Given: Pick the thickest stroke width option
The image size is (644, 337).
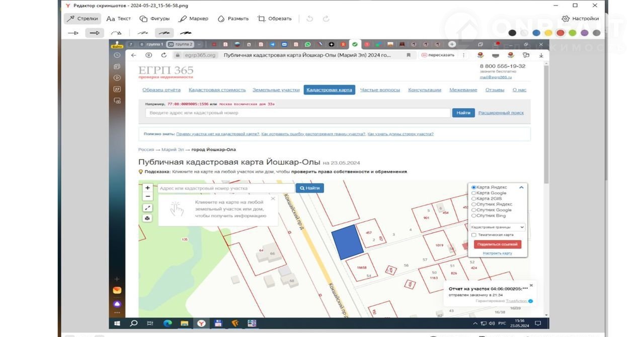Looking at the screenshot, I should 186,33.
